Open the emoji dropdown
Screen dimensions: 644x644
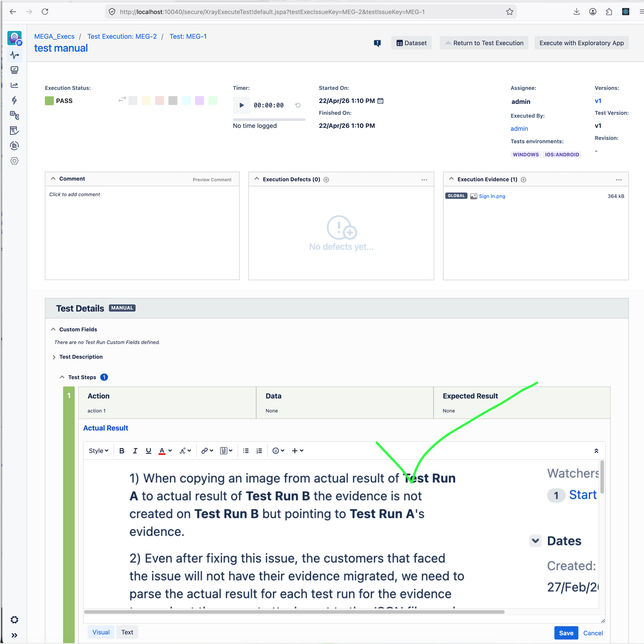(x=278, y=451)
